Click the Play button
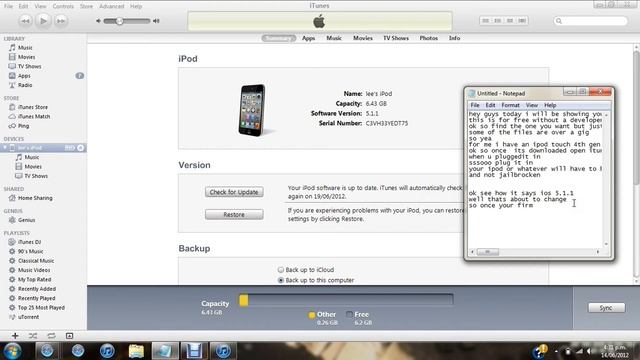 pyautogui.click(x=43, y=21)
